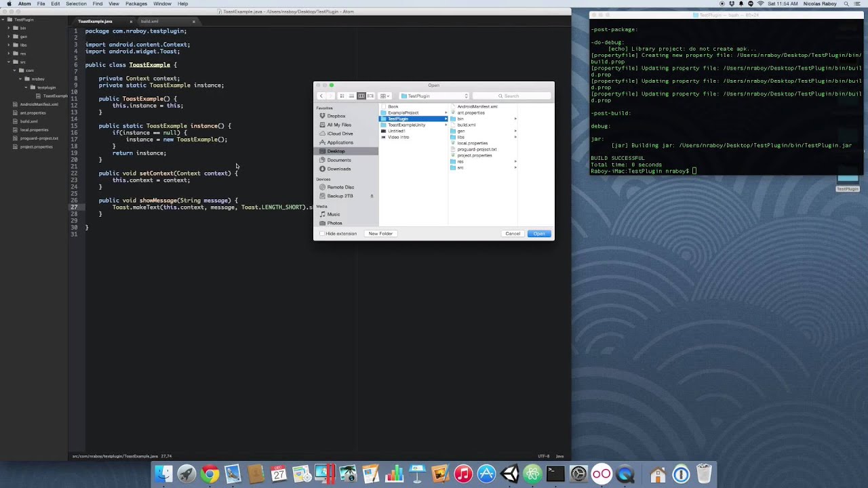This screenshot has height=488, width=868.
Task: Open the App Store from the Dock
Action: [x=486, y=474]
